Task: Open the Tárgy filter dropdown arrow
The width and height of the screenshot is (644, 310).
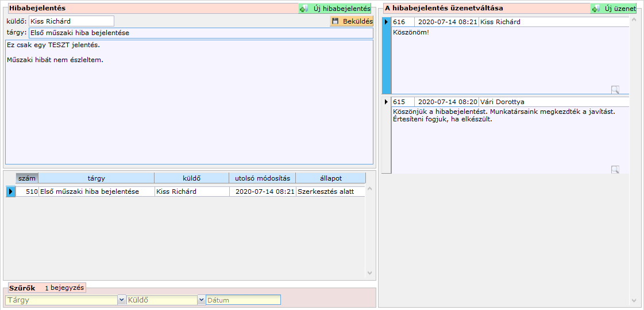Action: tap(121, 300)
